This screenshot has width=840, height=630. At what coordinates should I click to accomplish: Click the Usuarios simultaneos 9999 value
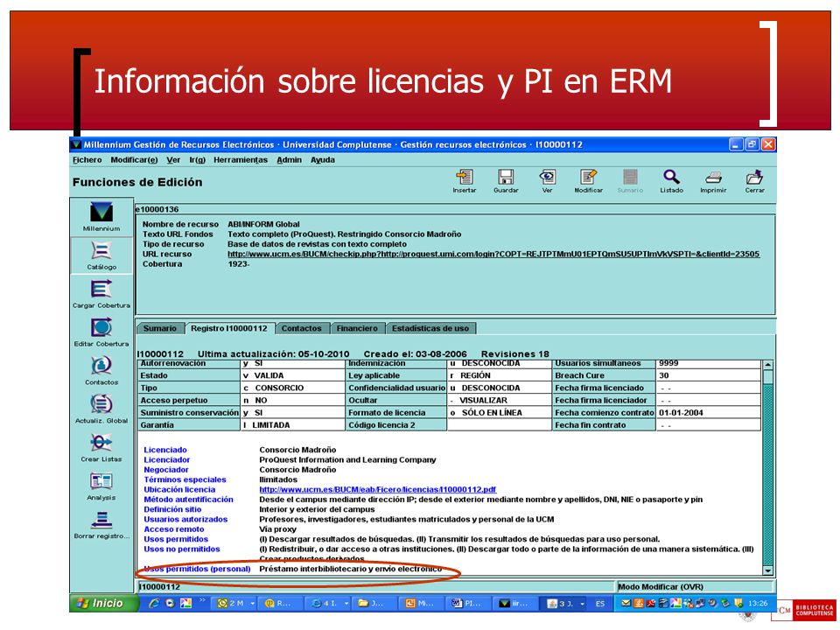tap(708, 364)
